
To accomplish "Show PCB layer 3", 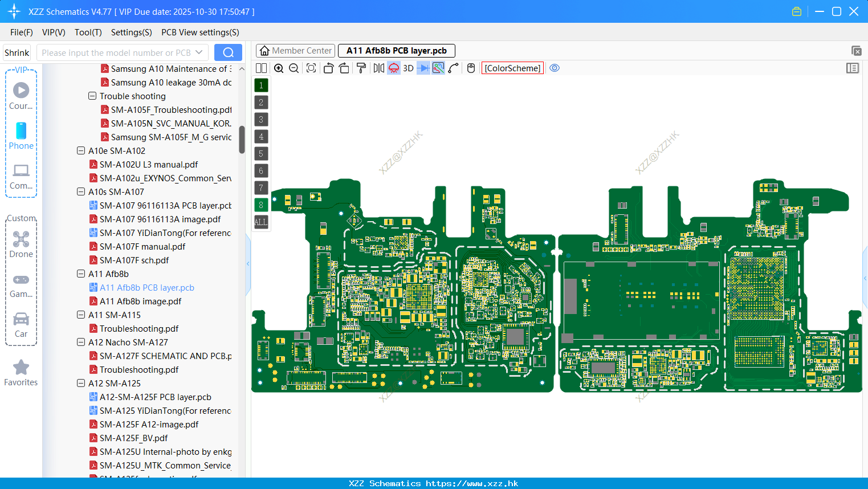I will tap(261, 119).
